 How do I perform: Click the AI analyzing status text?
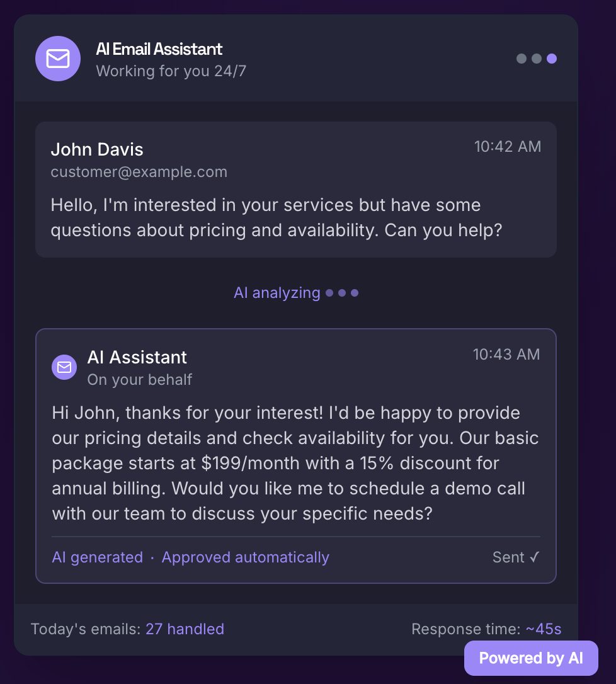click(x=277, y=293)
